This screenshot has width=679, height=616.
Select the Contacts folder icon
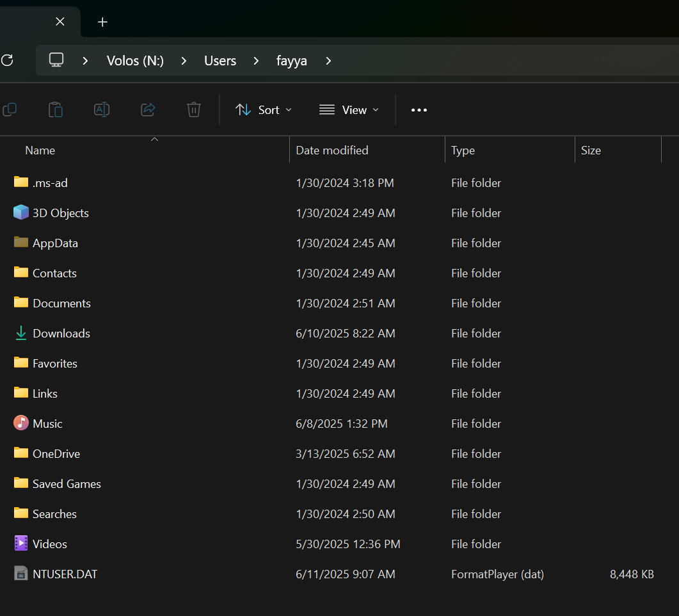click(x=20, y=272)
